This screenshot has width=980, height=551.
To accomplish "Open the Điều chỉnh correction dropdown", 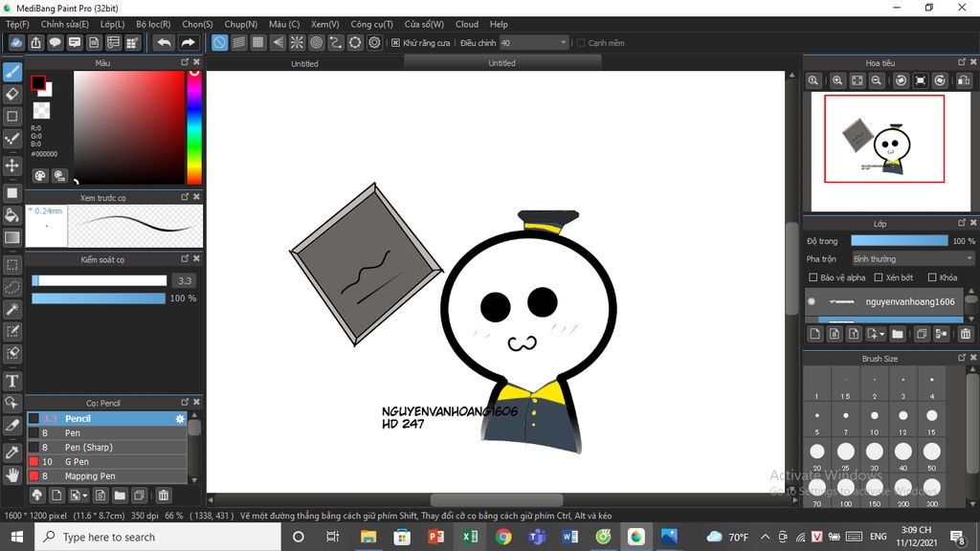I will pos(533,43).
